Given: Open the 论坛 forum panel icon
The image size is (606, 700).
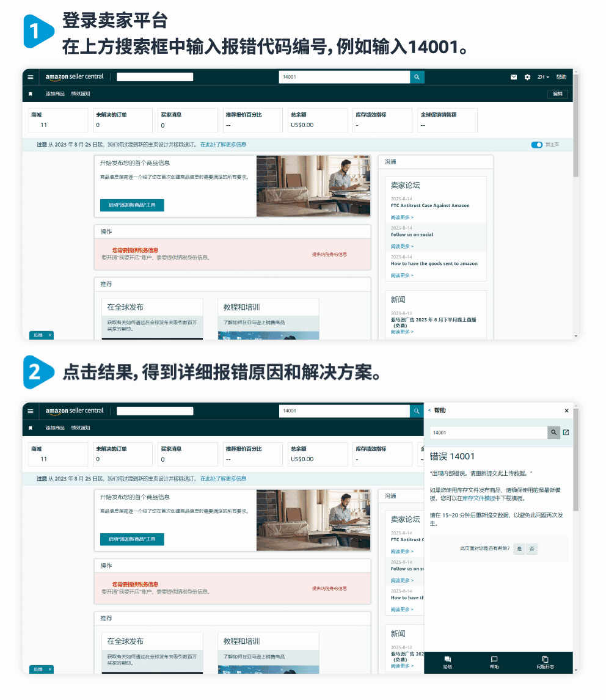Looking at the screenshot, I should [447, 662].
